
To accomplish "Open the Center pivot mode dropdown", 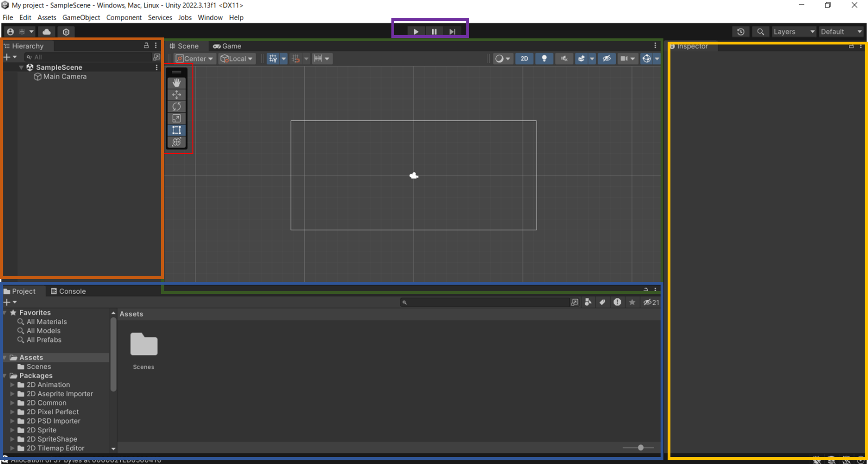I will click(x=194, y=59).
